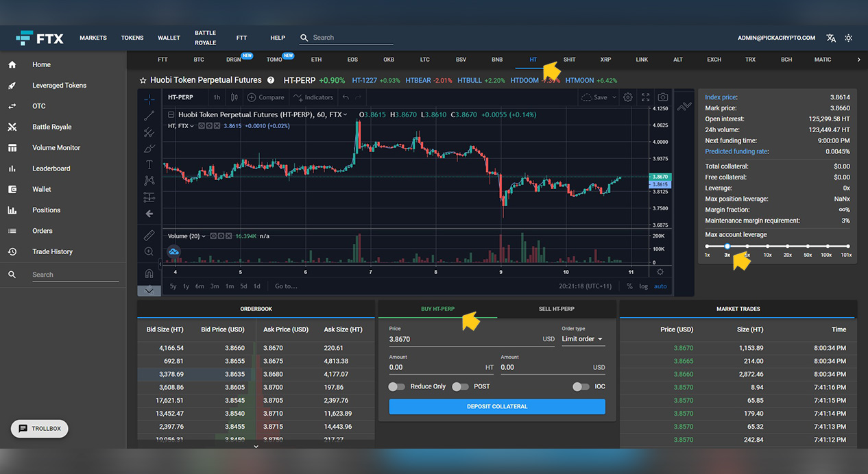Take a chart snapshot with camera icon
The width and height of the screenshot is (868, 474).
click(x=663, y=97)
